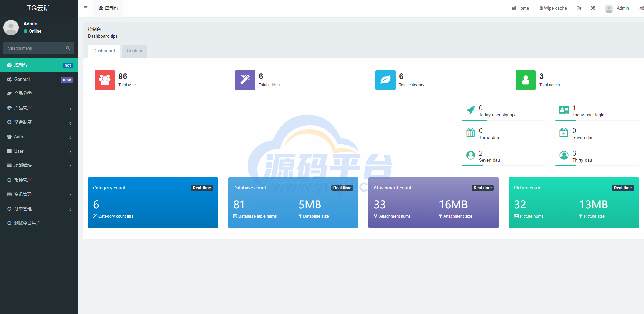This screenshot has height=314, width=644.
Task: Click the red Total user group icon
Action: (105, 80)
